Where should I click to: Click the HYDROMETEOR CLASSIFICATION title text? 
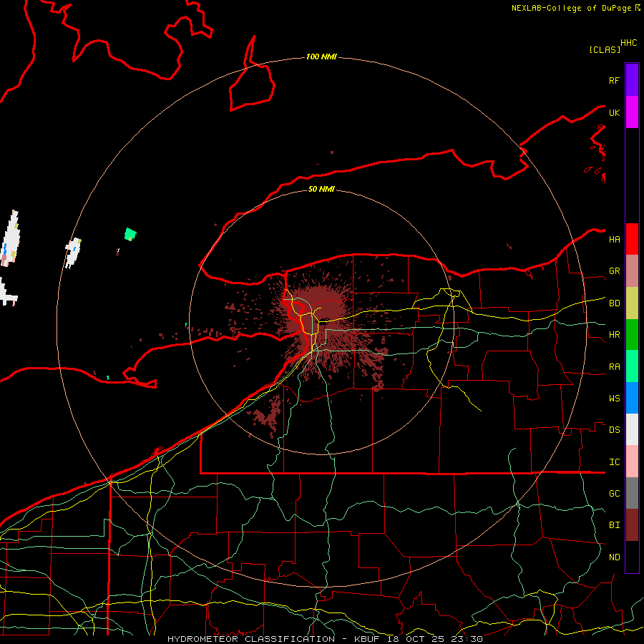(251, 639)
